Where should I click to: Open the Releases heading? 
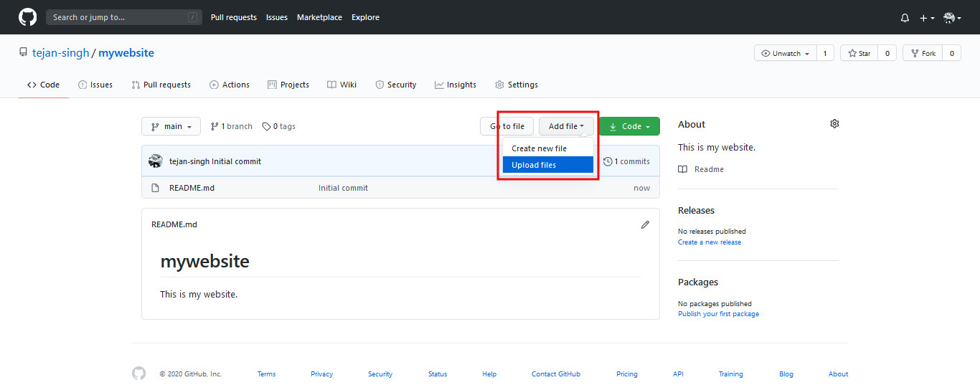pos(696,210)
